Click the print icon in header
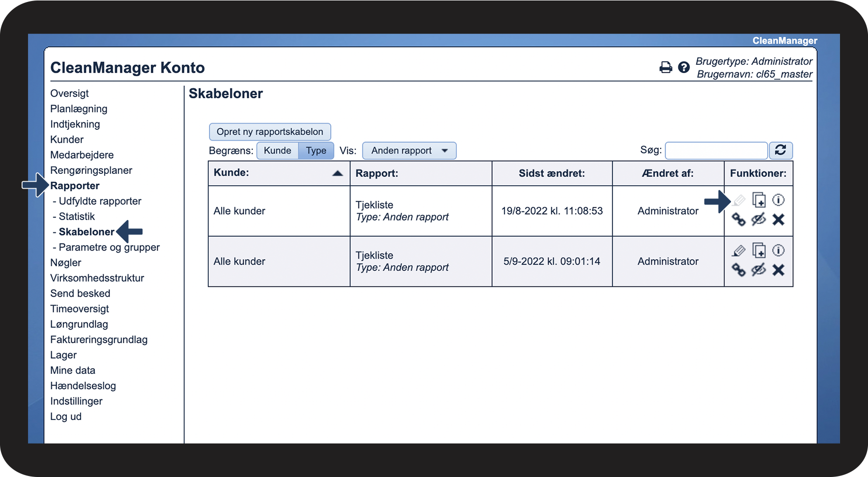The height and width of the screenshot is (477, 868). [666, 67]
